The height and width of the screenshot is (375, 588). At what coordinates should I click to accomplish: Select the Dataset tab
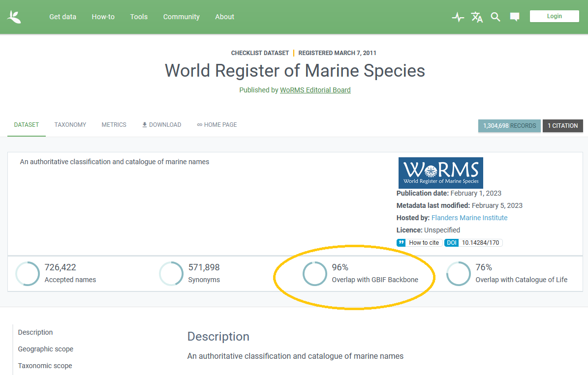pos(26,125)
